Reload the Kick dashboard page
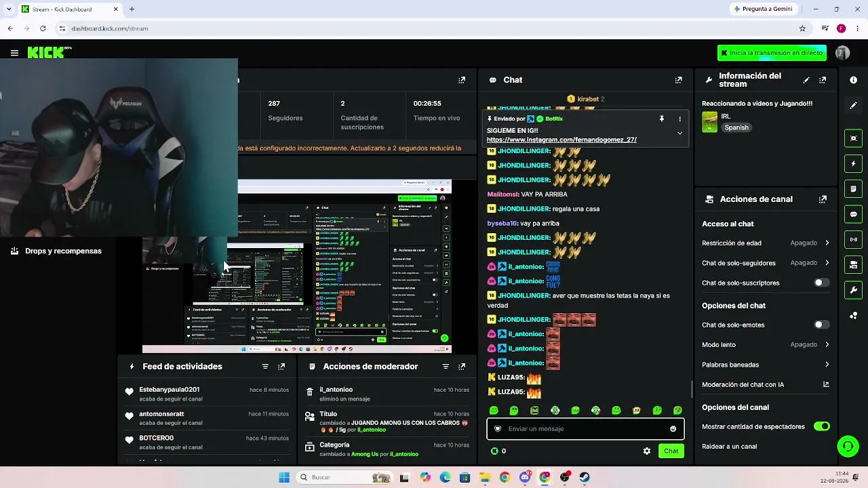Image resolution: width=868 pixels, height=488 pixels. [43, 28]
